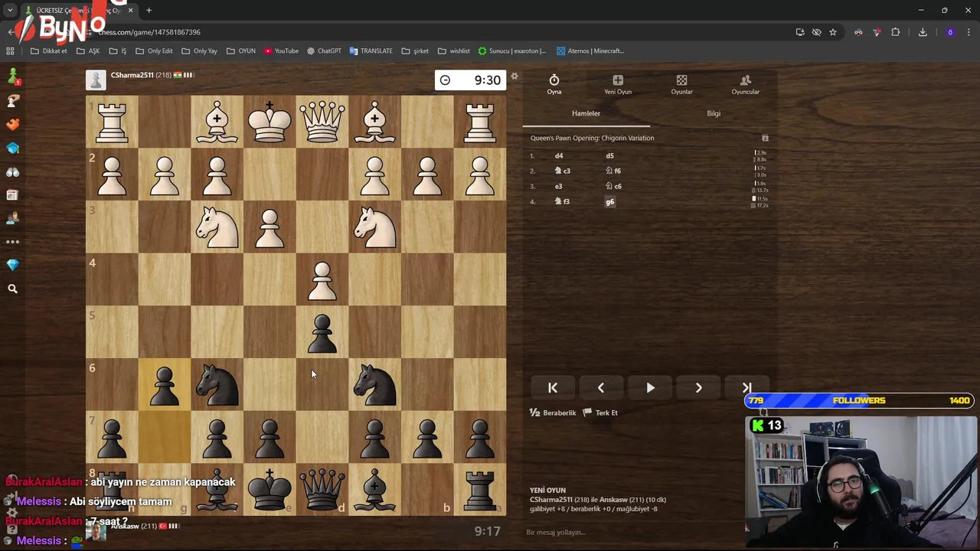Open the browser profile avatar
This screenshot has height=551, width=980.
[950, 32]
